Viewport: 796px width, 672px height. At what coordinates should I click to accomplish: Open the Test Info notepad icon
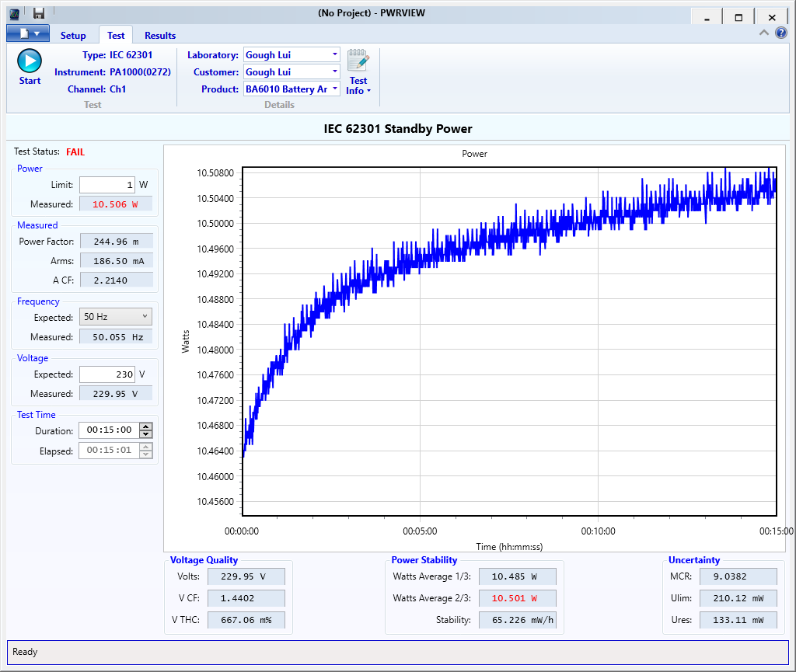coord(358,61)
